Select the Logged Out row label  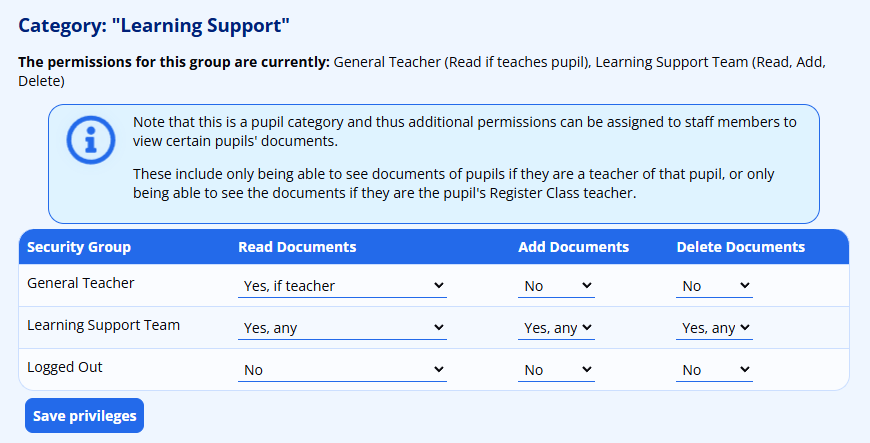tap(65, 367)
